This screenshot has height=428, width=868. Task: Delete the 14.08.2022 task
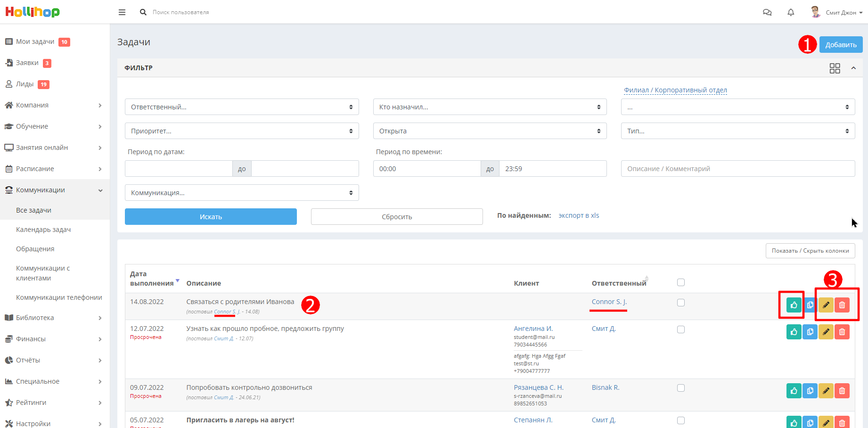pyautogui.click(x=842, y=305)
